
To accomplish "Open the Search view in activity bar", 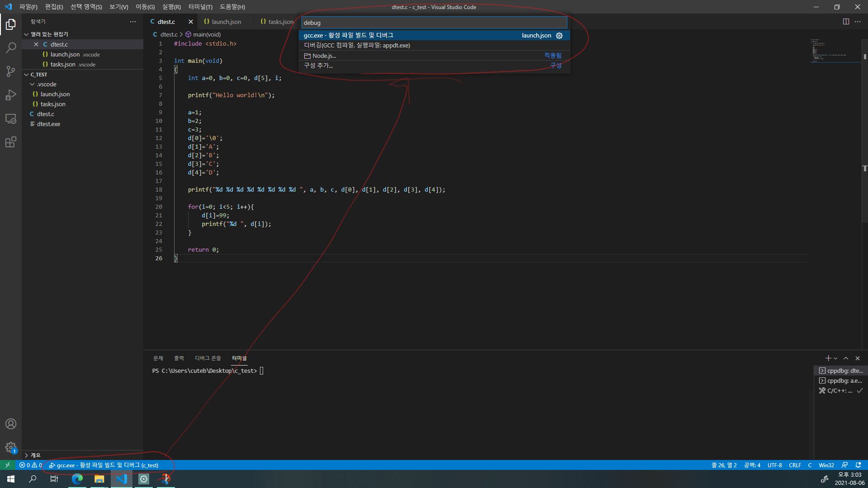I will coord(11,47).
